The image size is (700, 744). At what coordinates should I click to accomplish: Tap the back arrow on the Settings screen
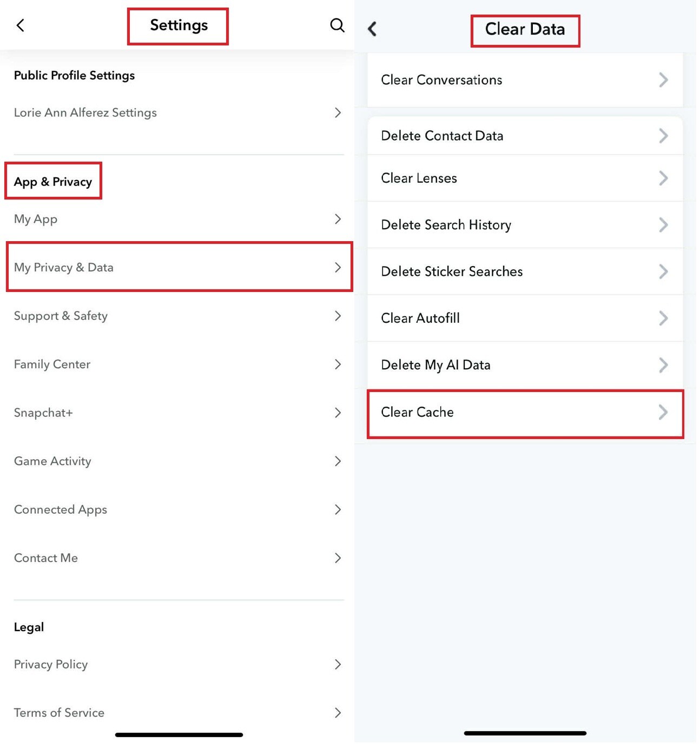pos(20,25)
